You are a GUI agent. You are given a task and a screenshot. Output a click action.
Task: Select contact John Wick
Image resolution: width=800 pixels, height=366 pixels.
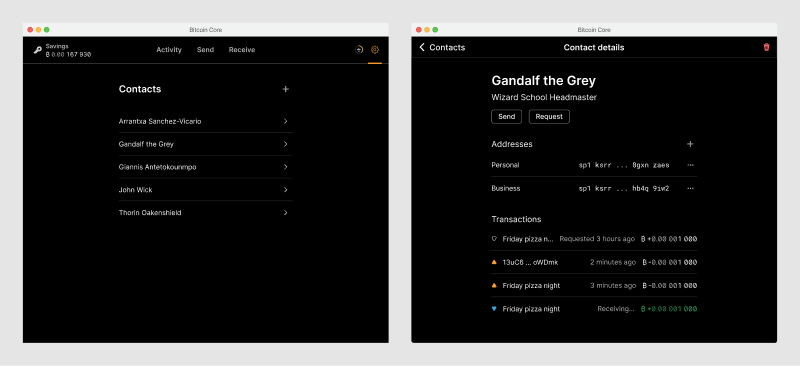click(206, 189)
